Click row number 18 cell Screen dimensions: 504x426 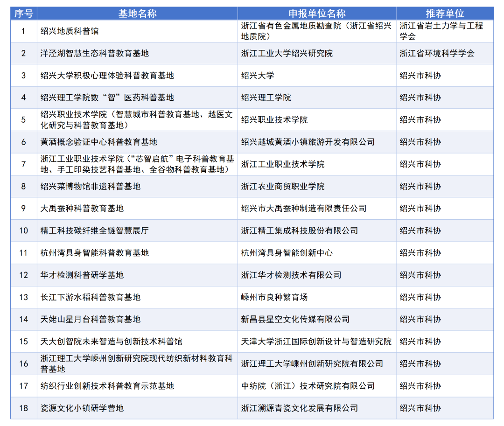(24, 408)
